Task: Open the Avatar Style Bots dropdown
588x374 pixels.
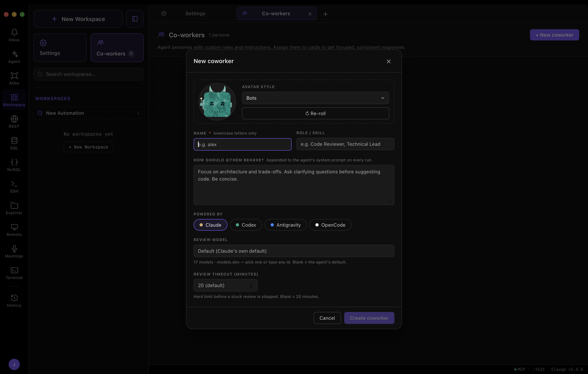Action: [x=315, y=98]
